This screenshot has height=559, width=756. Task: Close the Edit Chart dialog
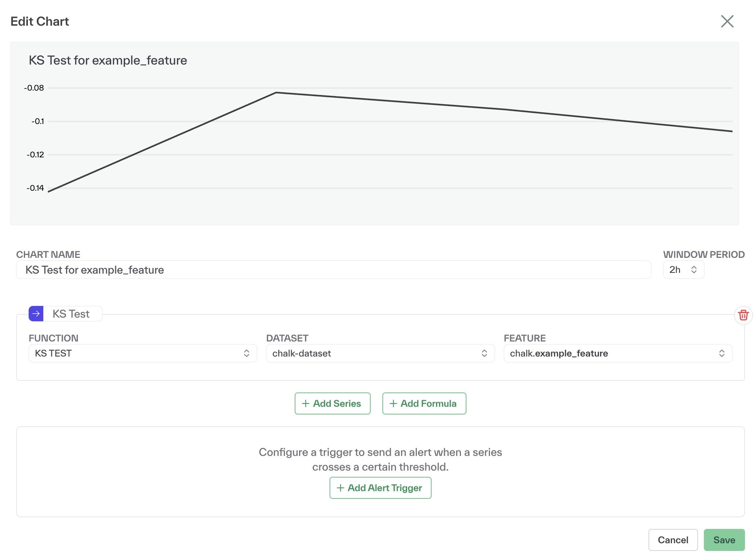[727, 21]
